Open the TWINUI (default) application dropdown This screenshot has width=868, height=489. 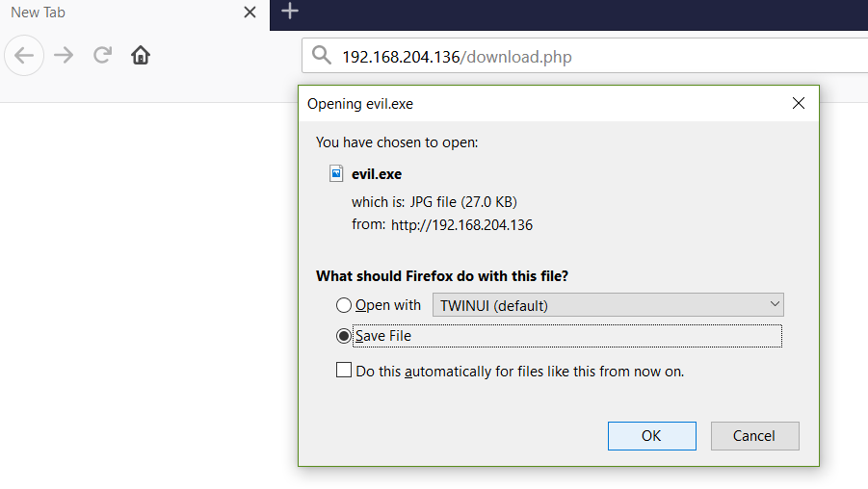point(608,305)
